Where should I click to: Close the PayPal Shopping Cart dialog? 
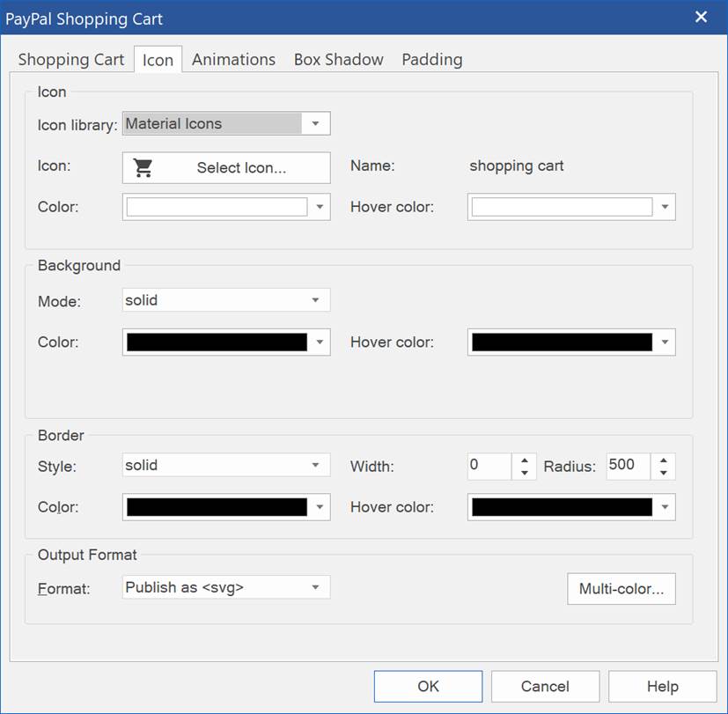coord(701,18)
